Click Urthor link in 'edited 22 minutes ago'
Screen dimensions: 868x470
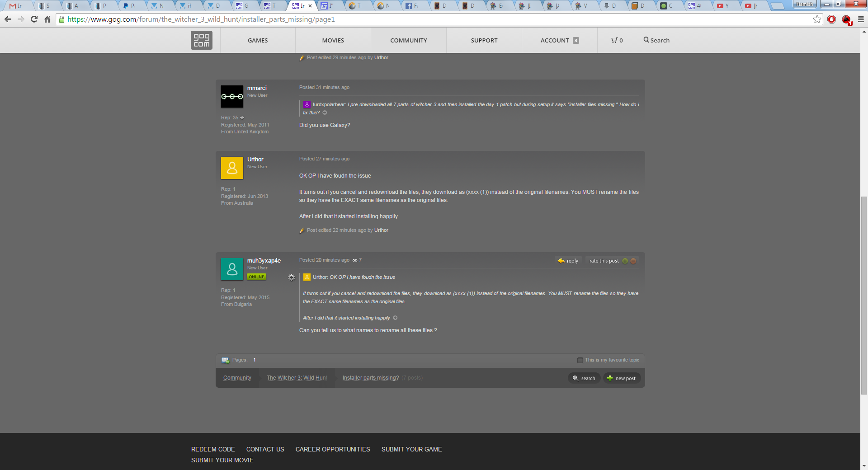pyautogui.click(x=381, y=230)
